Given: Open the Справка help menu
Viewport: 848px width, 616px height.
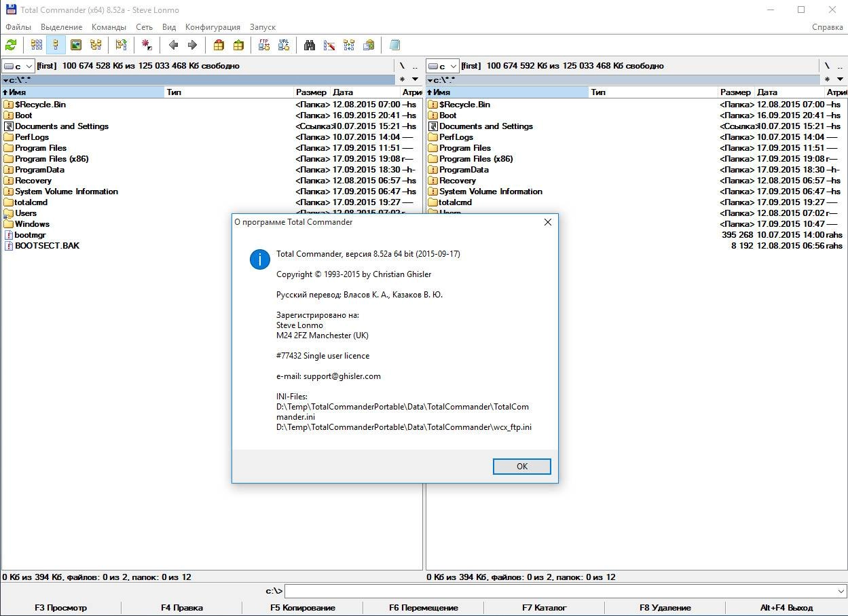Looking at the screenshot, I should coord(828,27).
